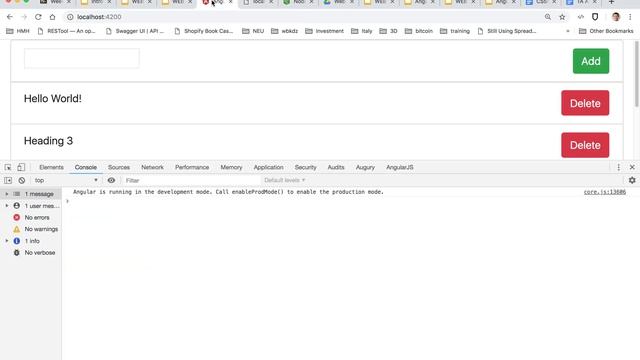Open RESTool bookmark
The width and height of the screenshot is (640, 360).
point(67,31)
